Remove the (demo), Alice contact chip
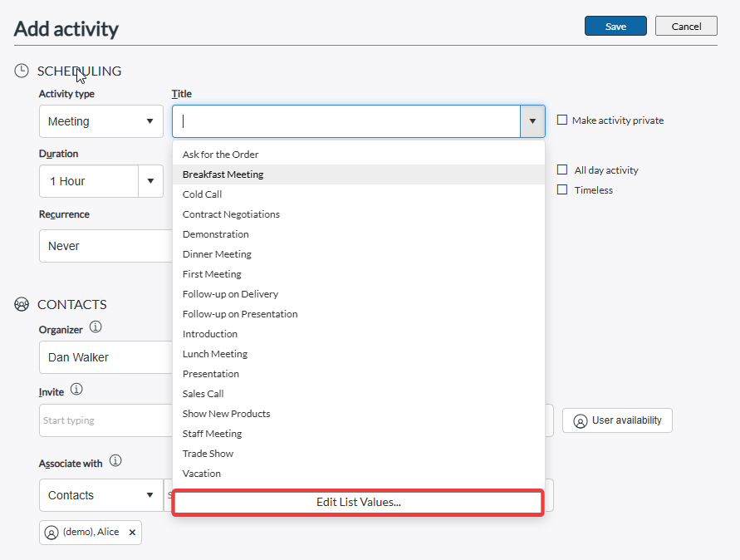The height and width of the screenshot is (560, 740). tap(133, 533)
